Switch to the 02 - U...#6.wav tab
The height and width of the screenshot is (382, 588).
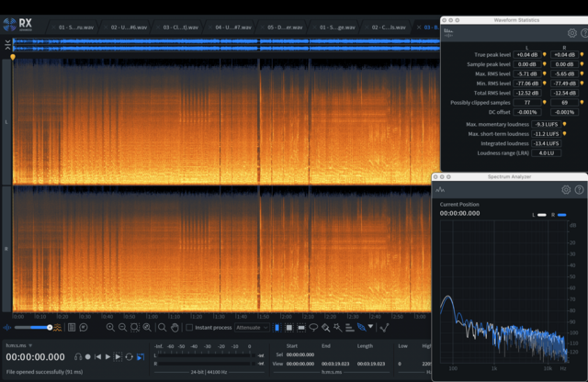point(129,28)
